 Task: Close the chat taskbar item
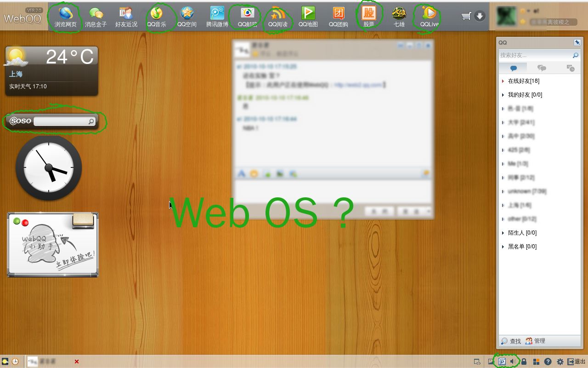click(x=77, y=362)
